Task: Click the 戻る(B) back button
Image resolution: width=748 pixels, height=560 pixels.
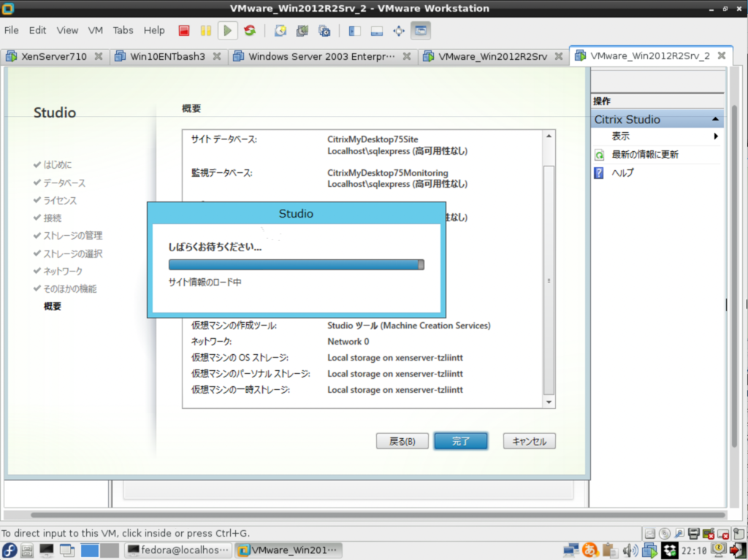Action: tap(402, 441)
